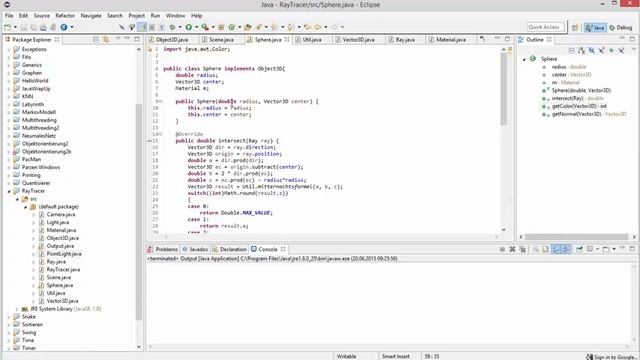Viewport: 640px width, 360px height.
Task: Click the editor vertical scrollbar thumb
Action: click(504, 88)
